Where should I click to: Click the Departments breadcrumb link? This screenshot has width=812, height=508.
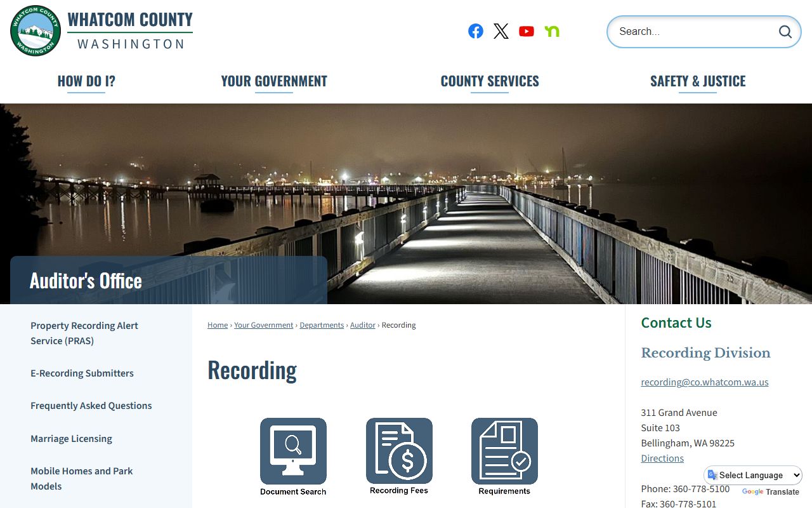point(322,325)
